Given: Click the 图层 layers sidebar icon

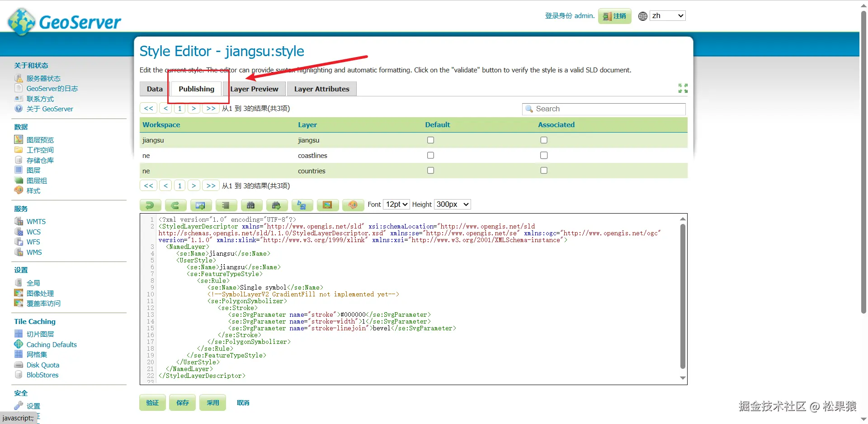Looking at the screenshot, I should point(19,170).
